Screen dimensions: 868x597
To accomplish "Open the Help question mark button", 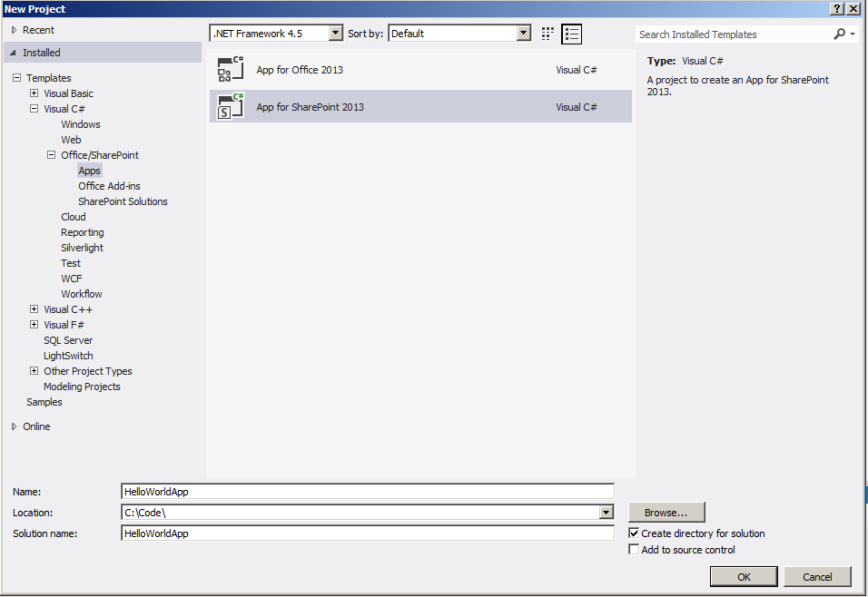I will pyautogui.click(x=837, y=8).
